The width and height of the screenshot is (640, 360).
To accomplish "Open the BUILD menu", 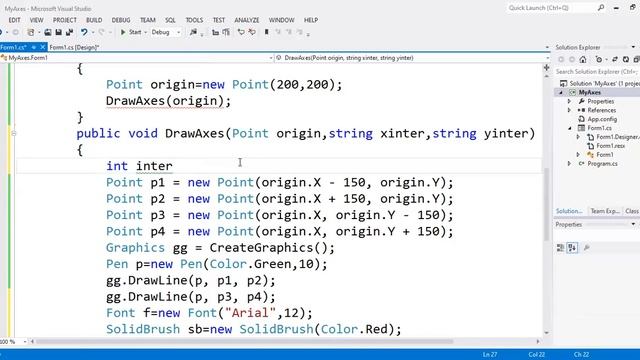I will point(94,20).
